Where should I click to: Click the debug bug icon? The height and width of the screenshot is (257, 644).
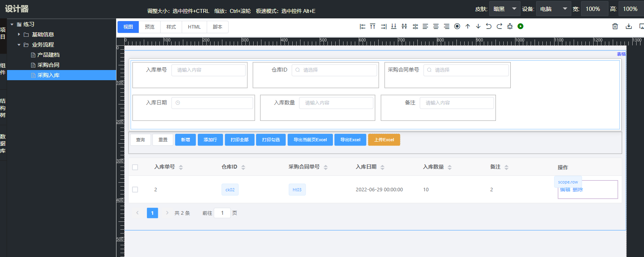point(510,26)
